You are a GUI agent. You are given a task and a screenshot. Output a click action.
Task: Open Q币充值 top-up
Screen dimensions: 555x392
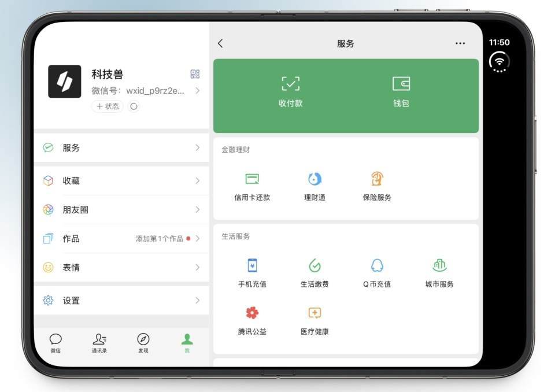377,273
